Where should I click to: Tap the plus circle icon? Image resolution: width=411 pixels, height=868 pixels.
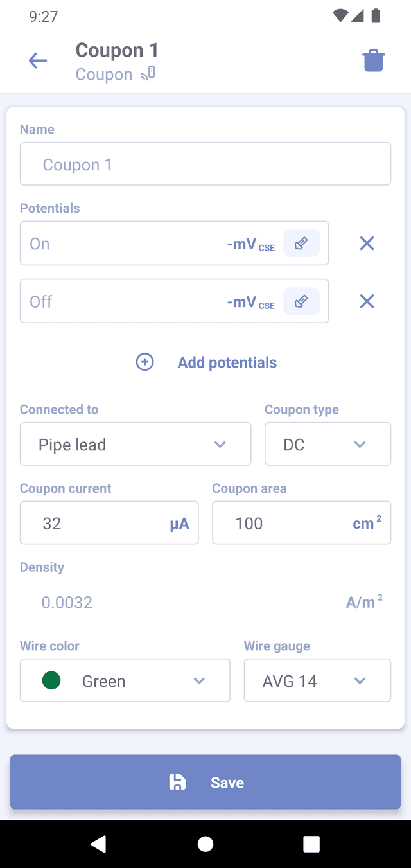(145, 362)
